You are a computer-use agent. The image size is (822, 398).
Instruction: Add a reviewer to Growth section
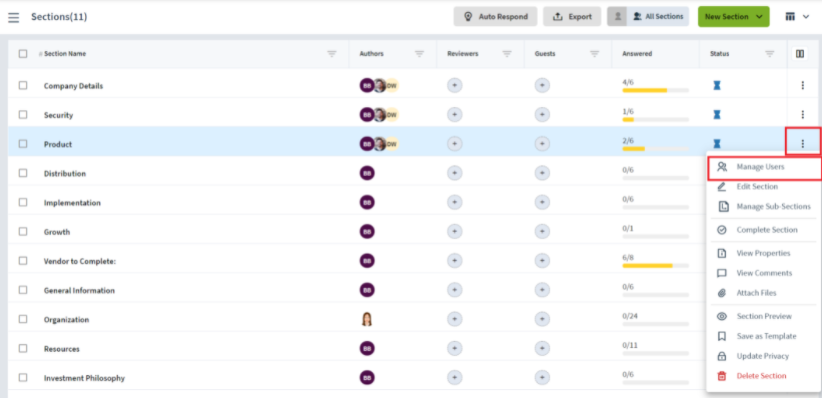click(x=455, y=231)
